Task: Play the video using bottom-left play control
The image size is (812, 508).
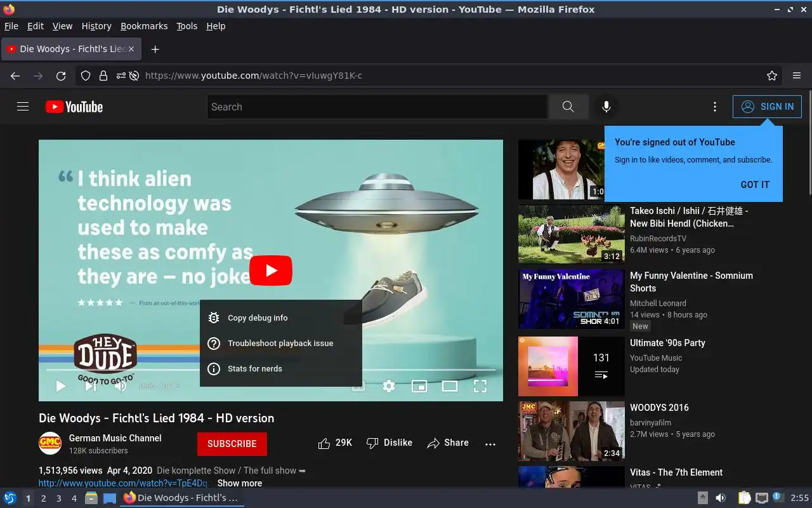Action: pos(60,385)
